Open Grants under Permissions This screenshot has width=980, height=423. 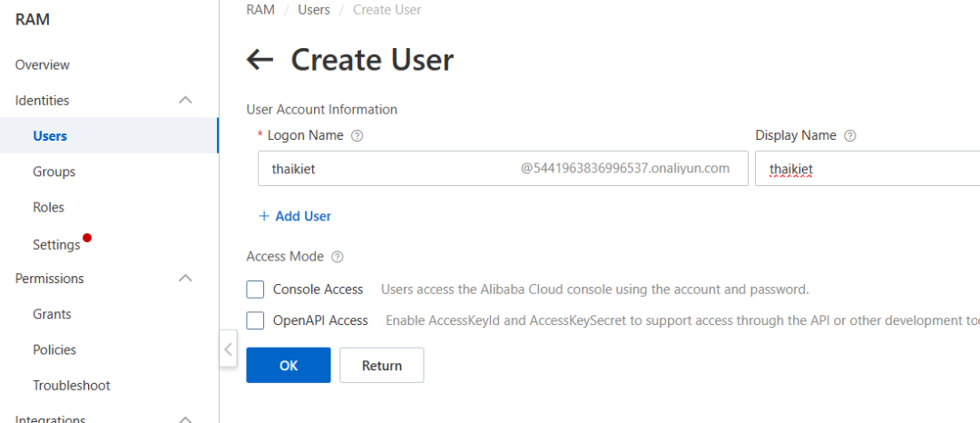[x=52, y=314]
